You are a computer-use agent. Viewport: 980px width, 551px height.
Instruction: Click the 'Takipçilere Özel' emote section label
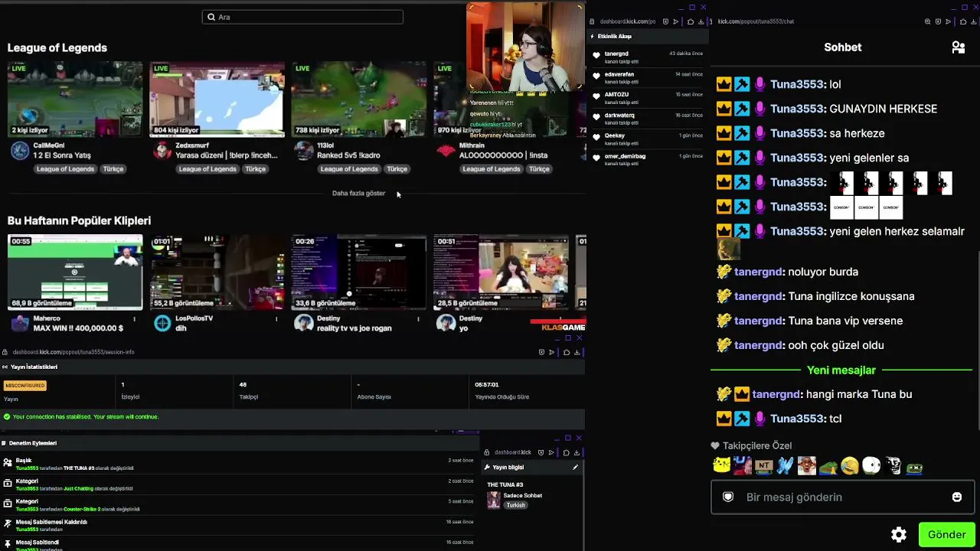(x=757, y=446)
